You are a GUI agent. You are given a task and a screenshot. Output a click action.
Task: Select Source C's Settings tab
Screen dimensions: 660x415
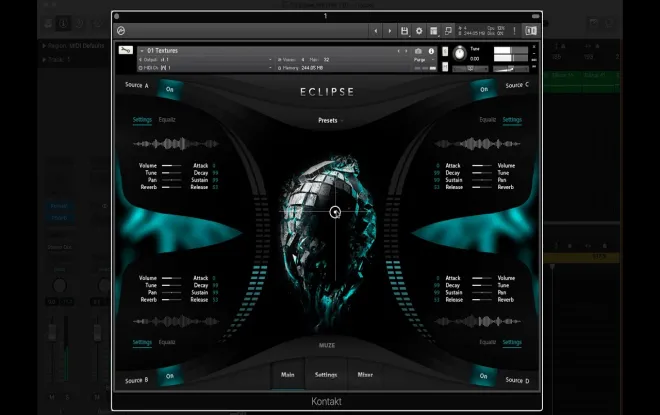[512, 120]
